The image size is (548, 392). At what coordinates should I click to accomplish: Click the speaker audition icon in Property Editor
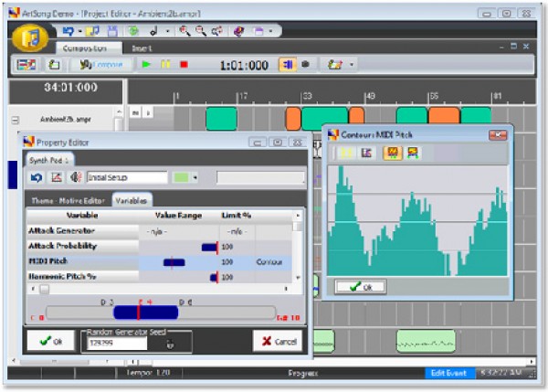(x=76, y=177)
